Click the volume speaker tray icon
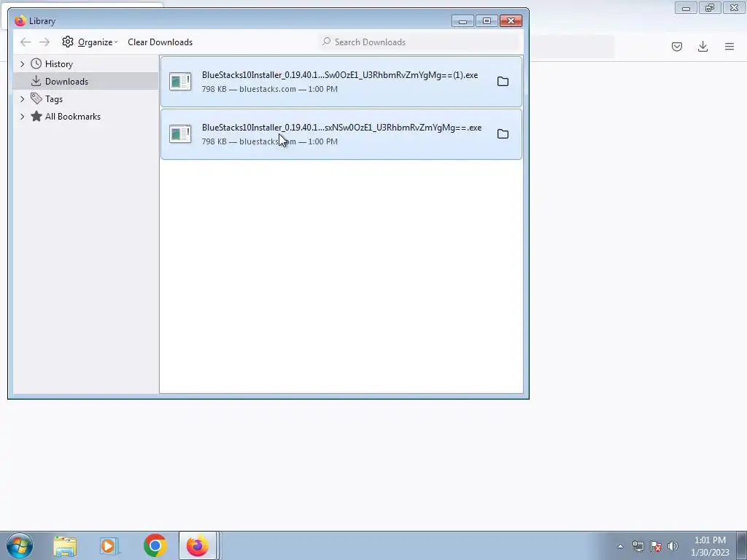The image size is (747, 560). (673, 546)
